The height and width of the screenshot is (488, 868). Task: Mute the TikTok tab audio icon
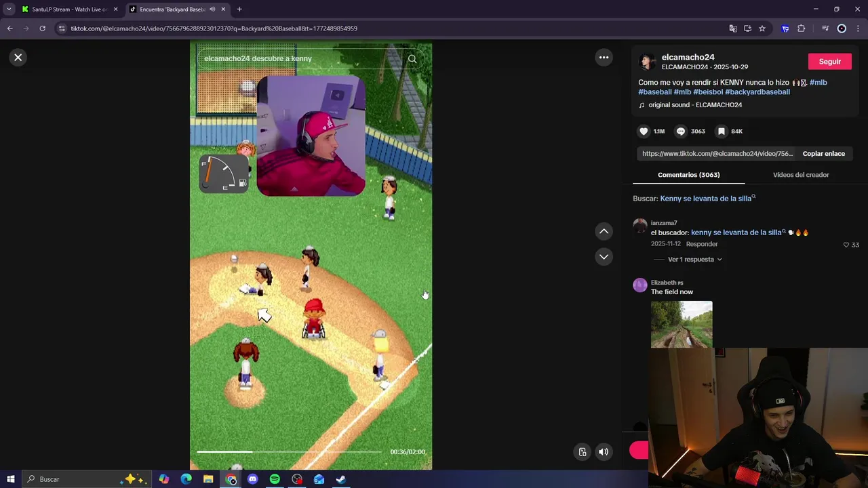(212, 9)
